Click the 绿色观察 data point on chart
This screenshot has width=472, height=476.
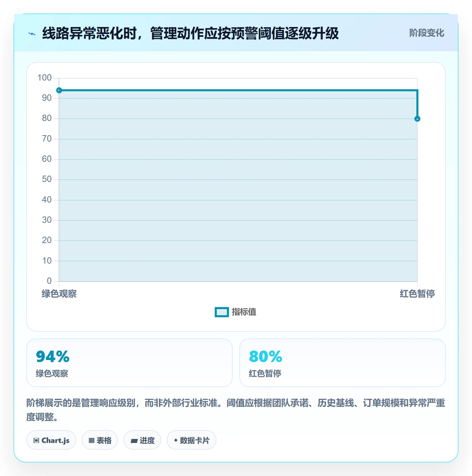point(59,90)
